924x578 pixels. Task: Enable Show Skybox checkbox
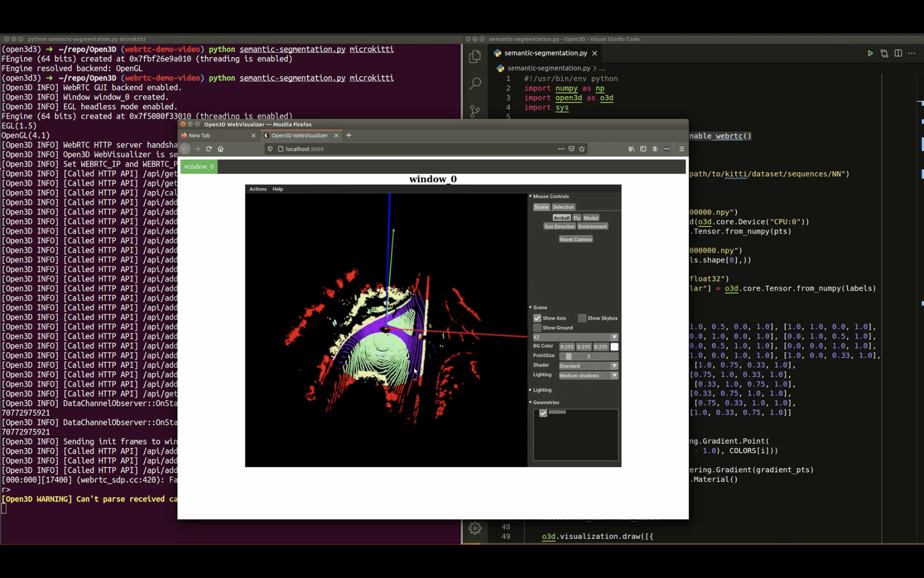582,318
